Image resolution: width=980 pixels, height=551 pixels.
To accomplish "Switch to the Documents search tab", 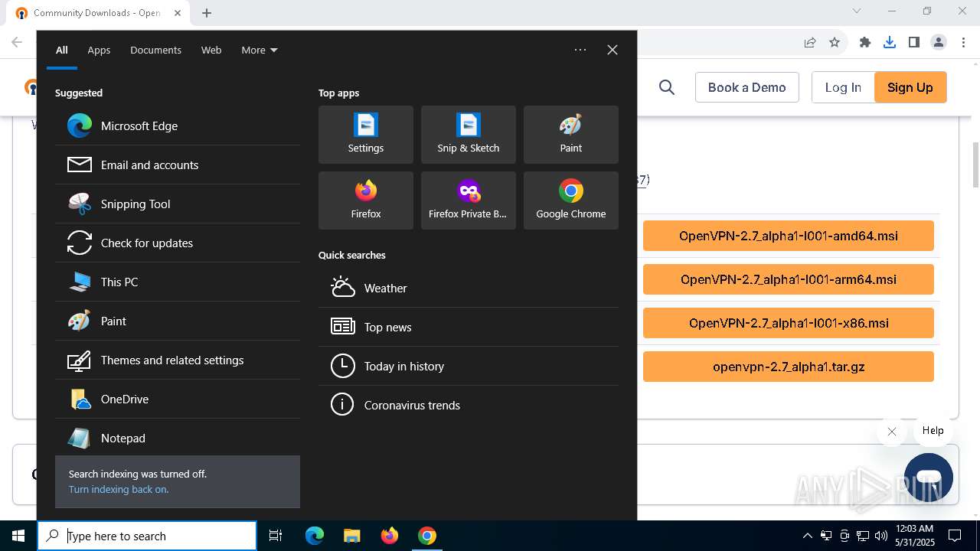I will (x=155, y=50).
